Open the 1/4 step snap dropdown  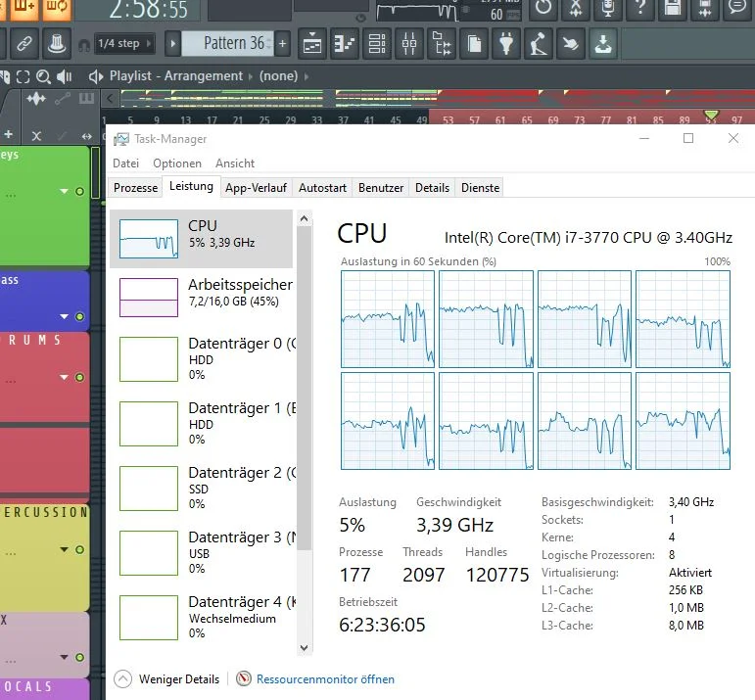click(x=124, y=43)
